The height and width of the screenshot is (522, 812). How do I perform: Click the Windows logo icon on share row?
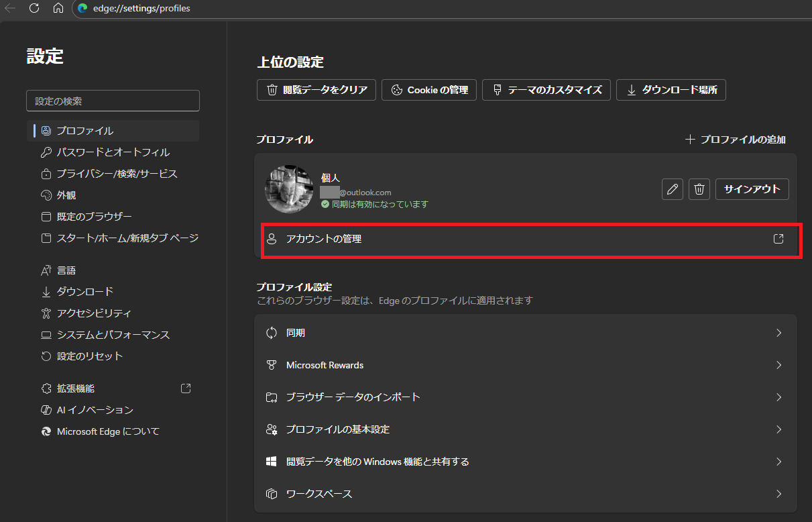click(x=272, y=462)
